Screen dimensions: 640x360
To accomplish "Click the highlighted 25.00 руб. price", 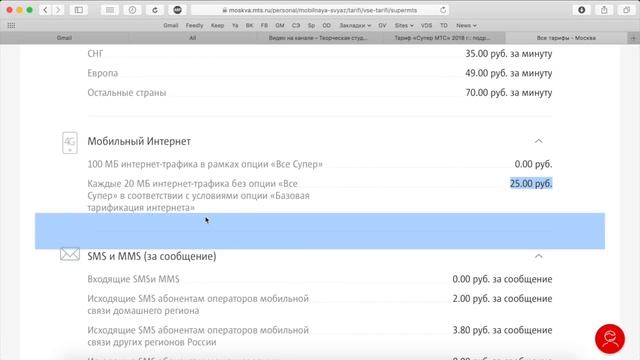I will click(x=531, y=184).
